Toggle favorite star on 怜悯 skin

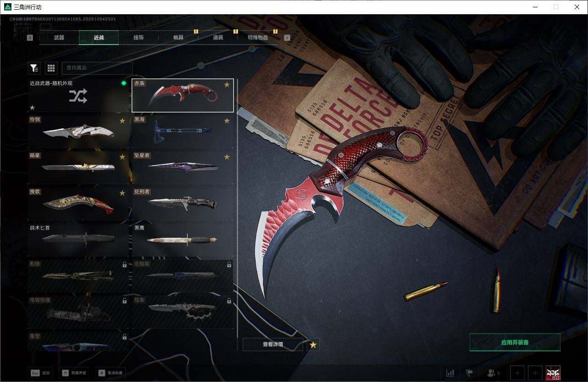(122, 121)
